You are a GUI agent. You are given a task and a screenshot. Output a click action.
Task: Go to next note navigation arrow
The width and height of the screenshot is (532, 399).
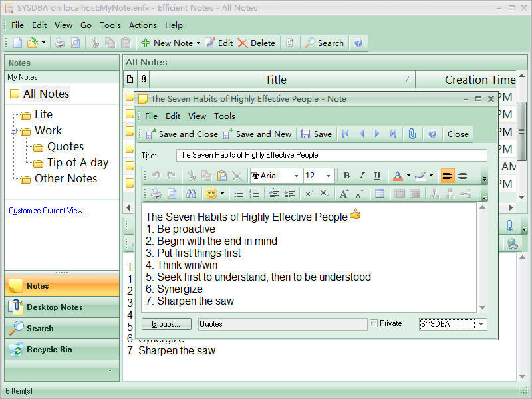point(377,134)
